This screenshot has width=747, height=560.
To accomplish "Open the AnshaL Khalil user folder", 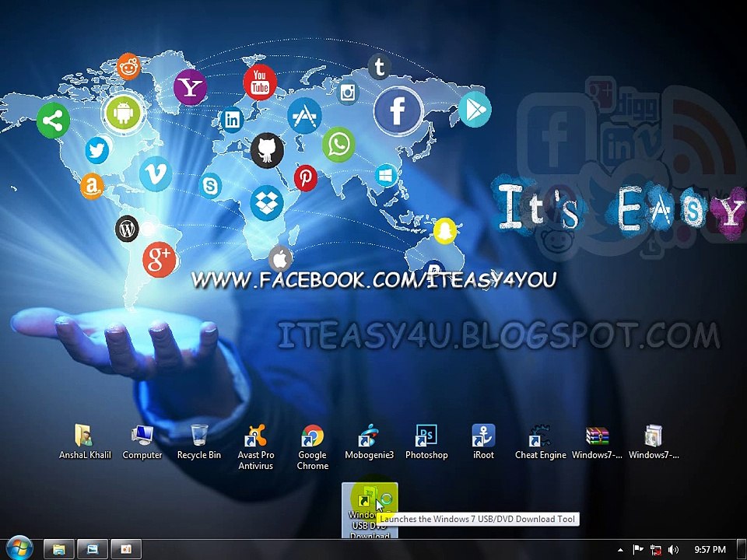I will [x=84, y=442].
